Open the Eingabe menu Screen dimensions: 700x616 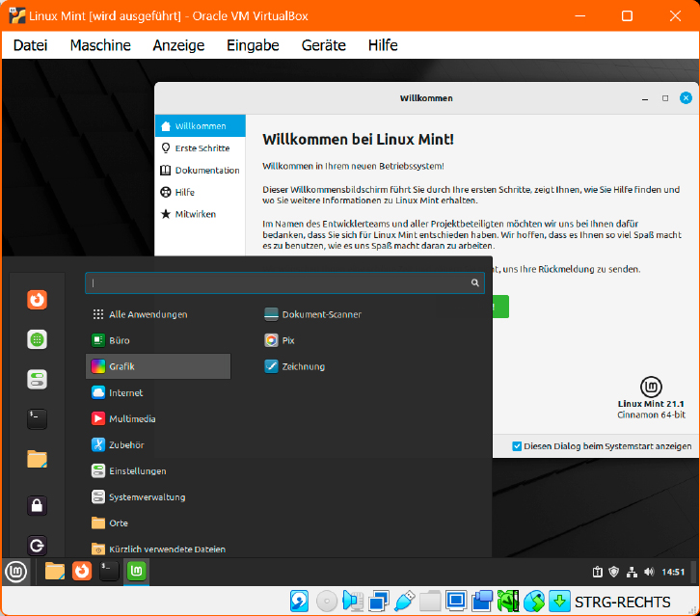click(x=253, y=45)
